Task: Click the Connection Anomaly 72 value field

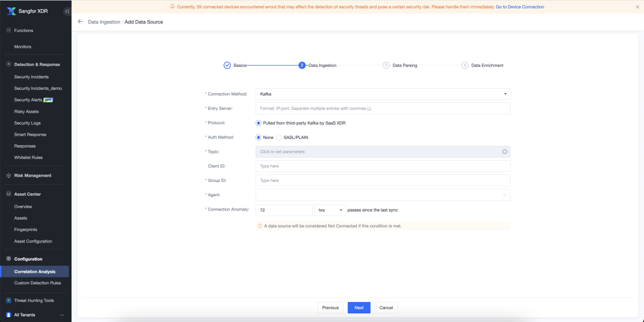Action: [x=284, y=210]
